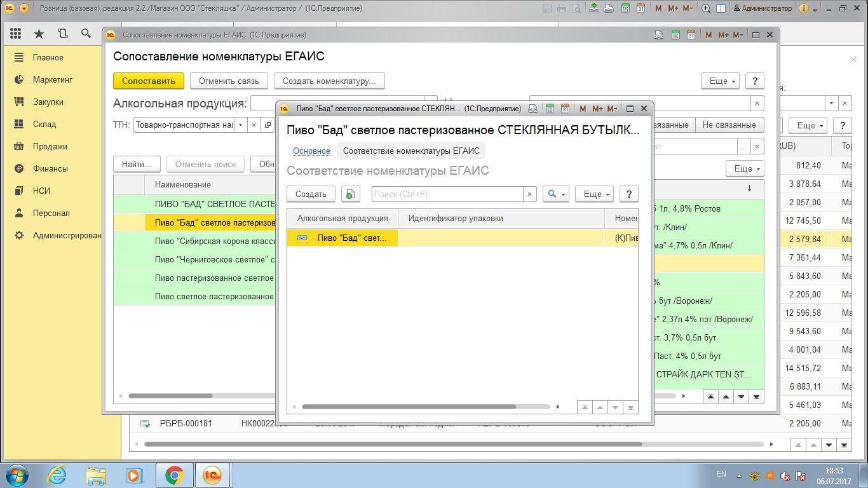
Task: Open calculator icon in main title bar
Action: tap(626, 8)
